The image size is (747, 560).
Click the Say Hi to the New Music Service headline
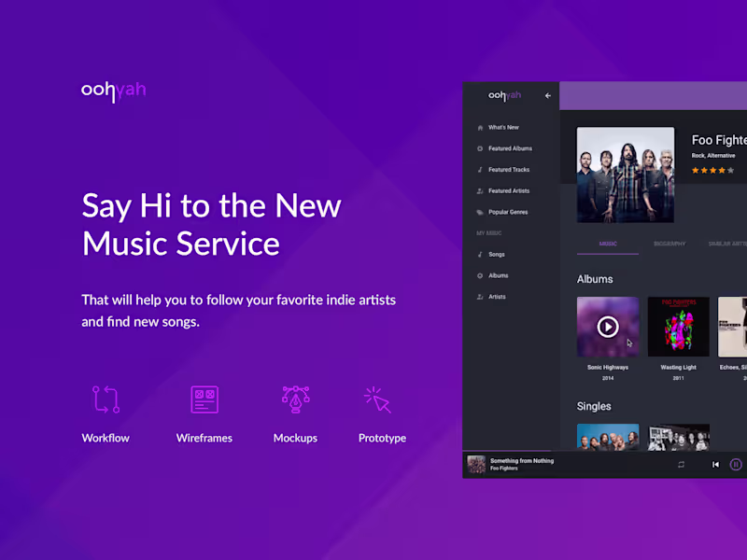pyautogui.click(x=212, y=224)
